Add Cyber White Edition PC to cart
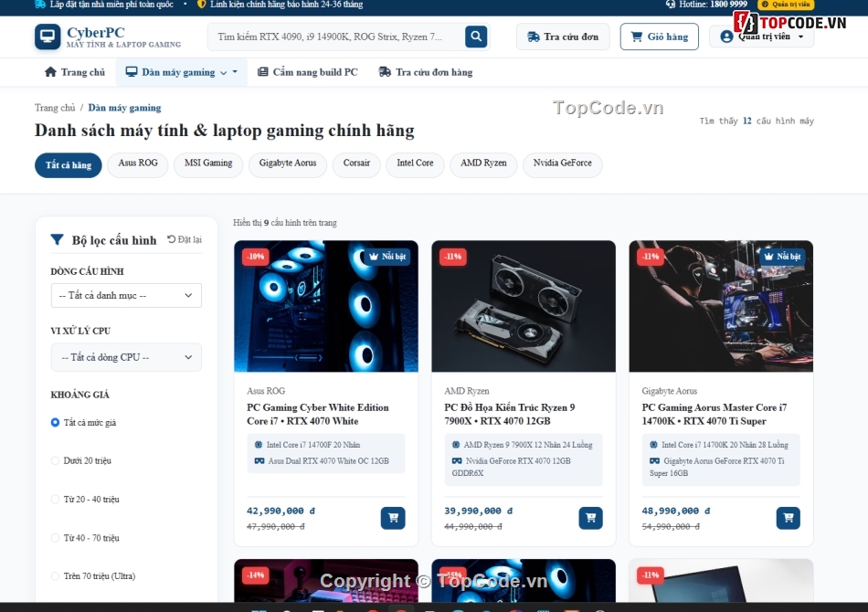Screen dimensions: 868x612 point(393,518)
